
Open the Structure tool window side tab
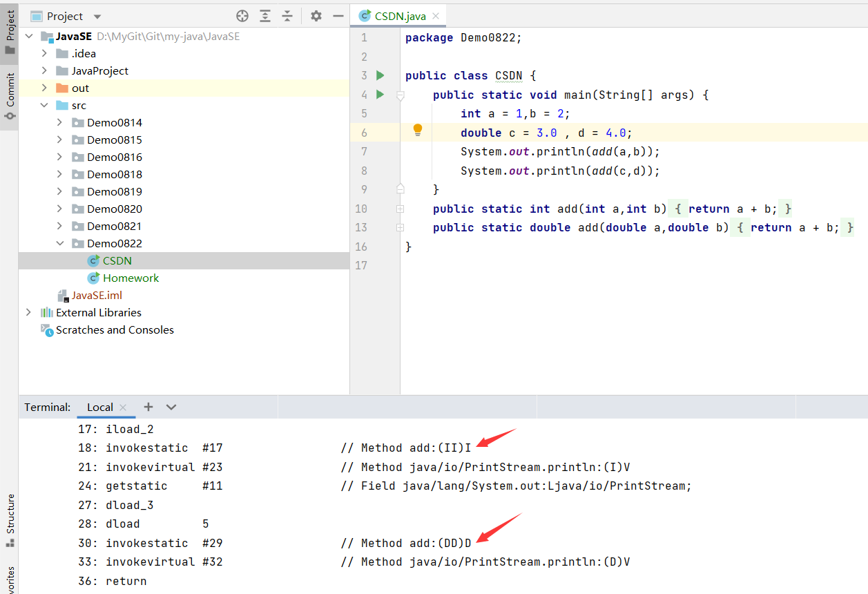[10, 519]
